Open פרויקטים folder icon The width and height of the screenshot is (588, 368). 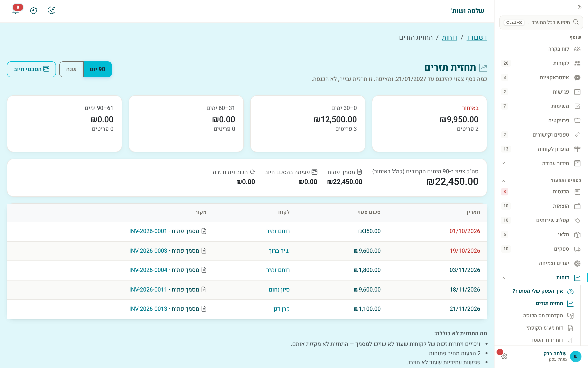[x=577, y=120]
